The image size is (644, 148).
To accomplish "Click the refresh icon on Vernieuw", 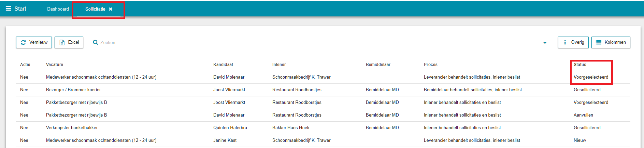I will coord(23,42).
